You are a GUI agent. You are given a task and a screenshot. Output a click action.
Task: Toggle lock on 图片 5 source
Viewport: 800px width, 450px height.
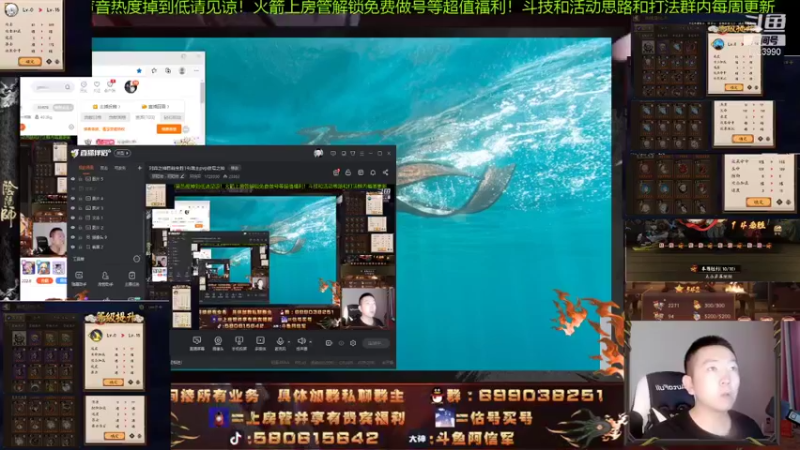(81, 179)
